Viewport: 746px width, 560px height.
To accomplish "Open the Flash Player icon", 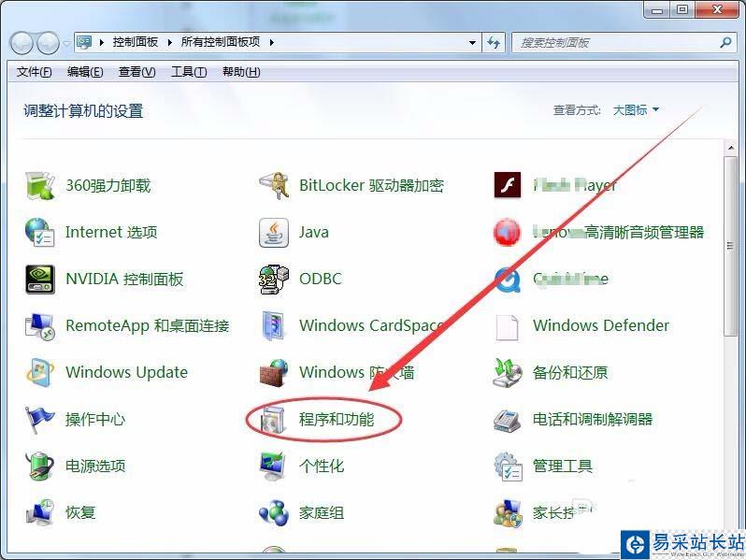I will tap(508, 185).
